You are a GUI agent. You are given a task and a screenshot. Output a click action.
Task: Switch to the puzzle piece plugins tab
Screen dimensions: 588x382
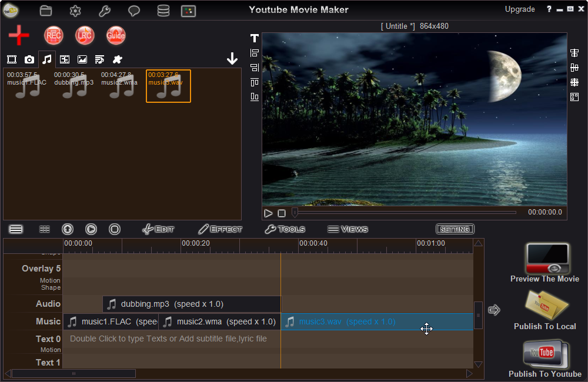[118, 59]
